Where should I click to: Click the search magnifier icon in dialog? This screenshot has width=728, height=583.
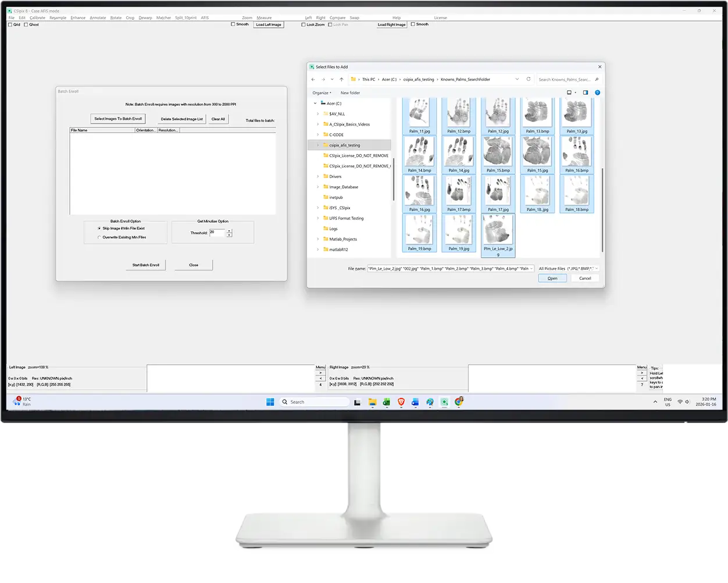[x=597, y=80]
